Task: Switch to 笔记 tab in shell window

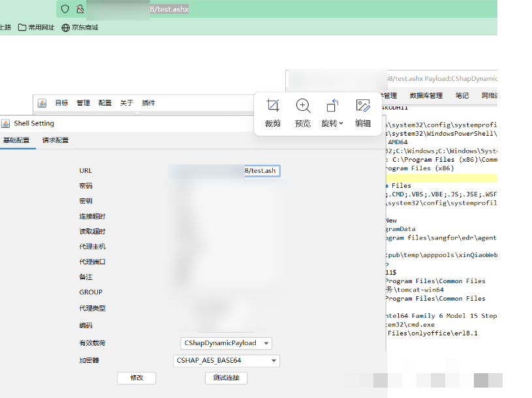Action: point(462,96)
